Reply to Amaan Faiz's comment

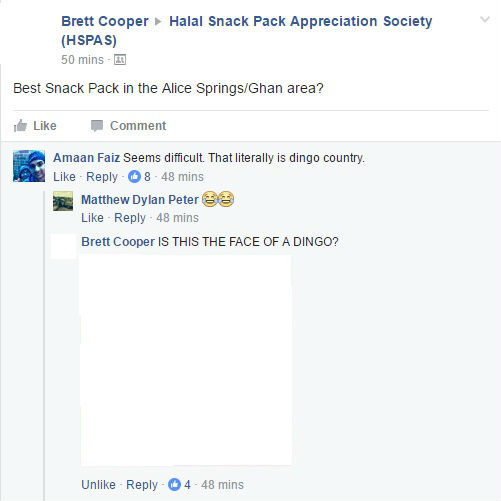(x=102, y=177)
